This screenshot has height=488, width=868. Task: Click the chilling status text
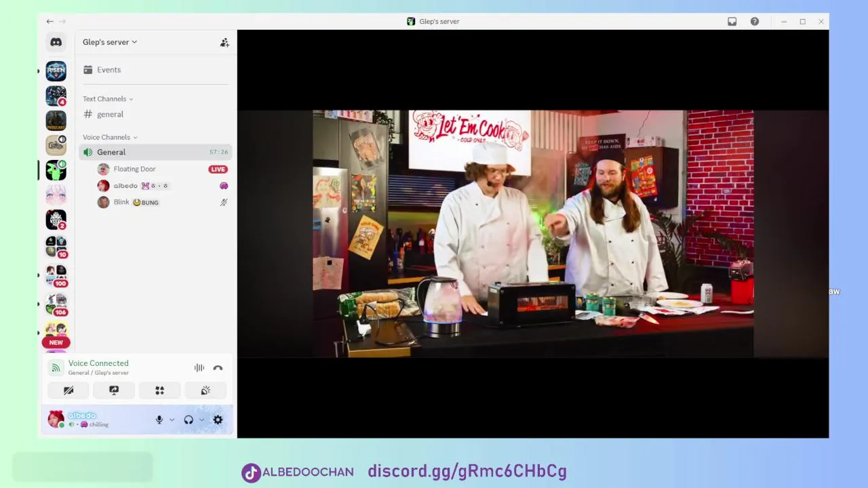[99, 425]
